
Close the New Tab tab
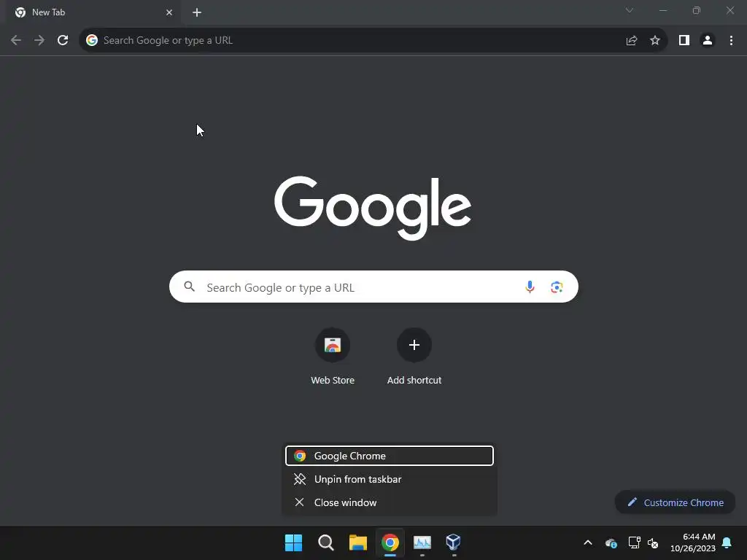[x=169, y=12]
